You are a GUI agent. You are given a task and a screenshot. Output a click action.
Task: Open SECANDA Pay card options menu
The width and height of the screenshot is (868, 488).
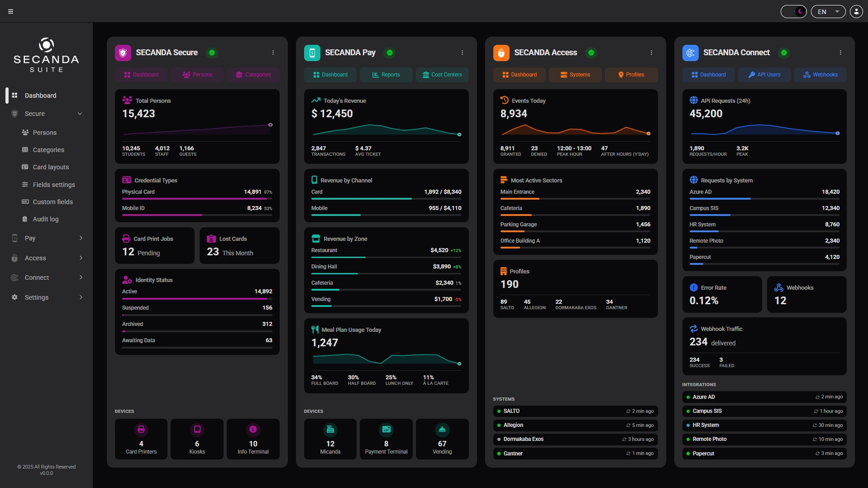pyautogui.click(x=462, y=53)
